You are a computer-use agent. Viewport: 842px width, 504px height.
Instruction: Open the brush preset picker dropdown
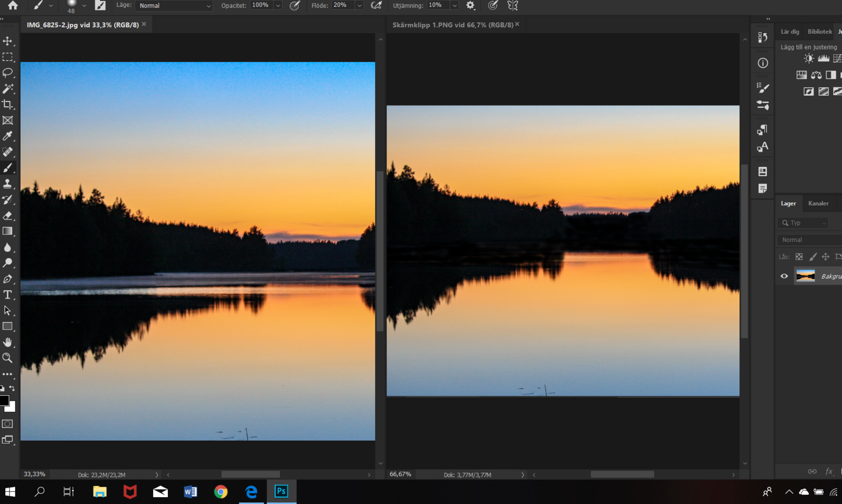pyautogui.click(x=84, y=6)
